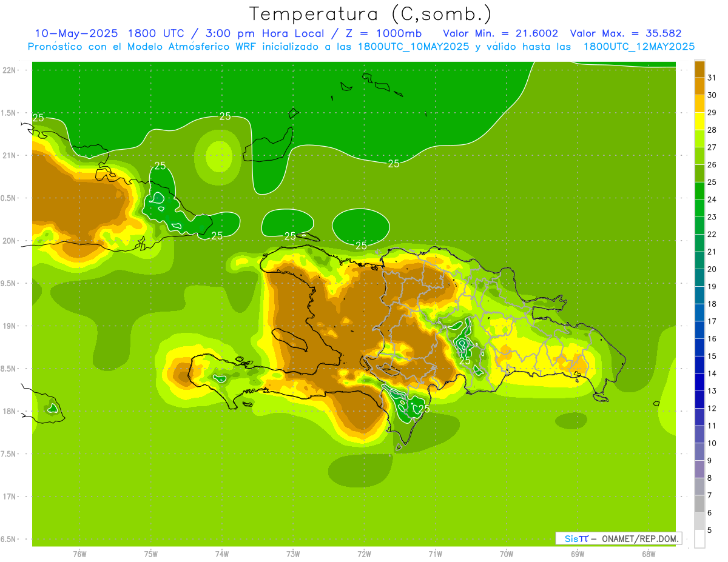Click the '71W' longitude axis label

point(435,554)
